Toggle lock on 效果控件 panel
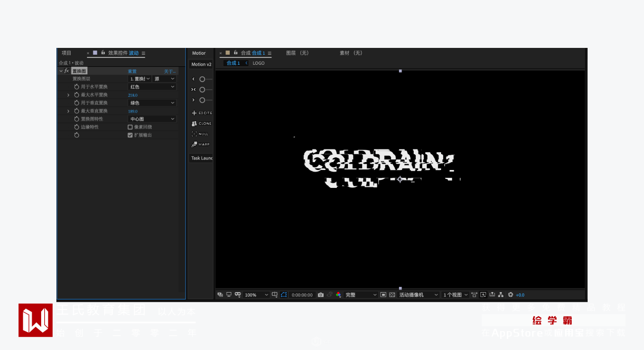The width and height of the screenshot is (644, 350). (x=103, y=53)
